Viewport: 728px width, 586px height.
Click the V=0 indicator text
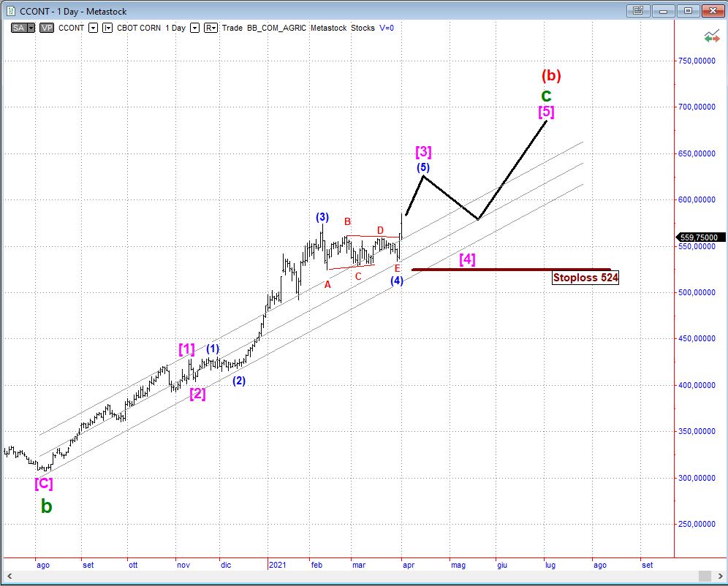pyautogui.click(x=387, y=28)
